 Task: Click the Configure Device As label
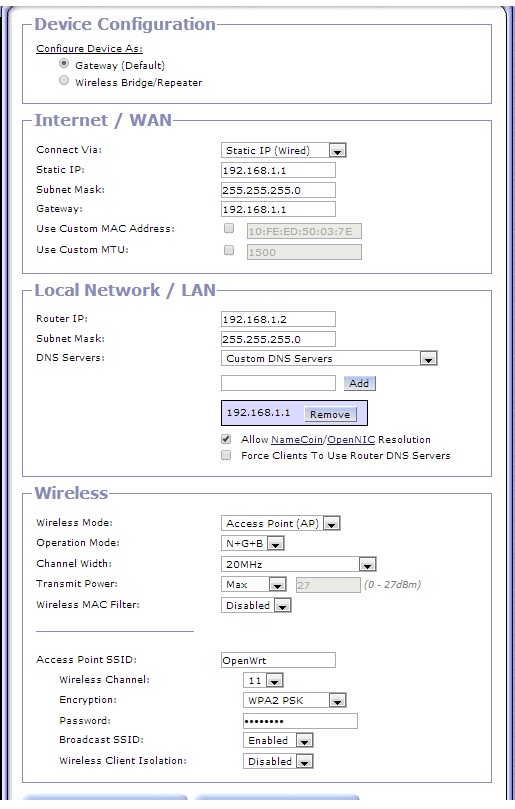point(89,48)
